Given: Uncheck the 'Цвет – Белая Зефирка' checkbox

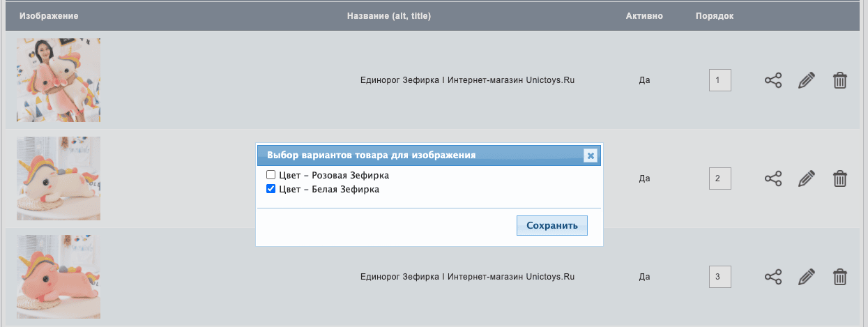Looking at the screenshot, I should pyautogui.click(x=271, y=189).
